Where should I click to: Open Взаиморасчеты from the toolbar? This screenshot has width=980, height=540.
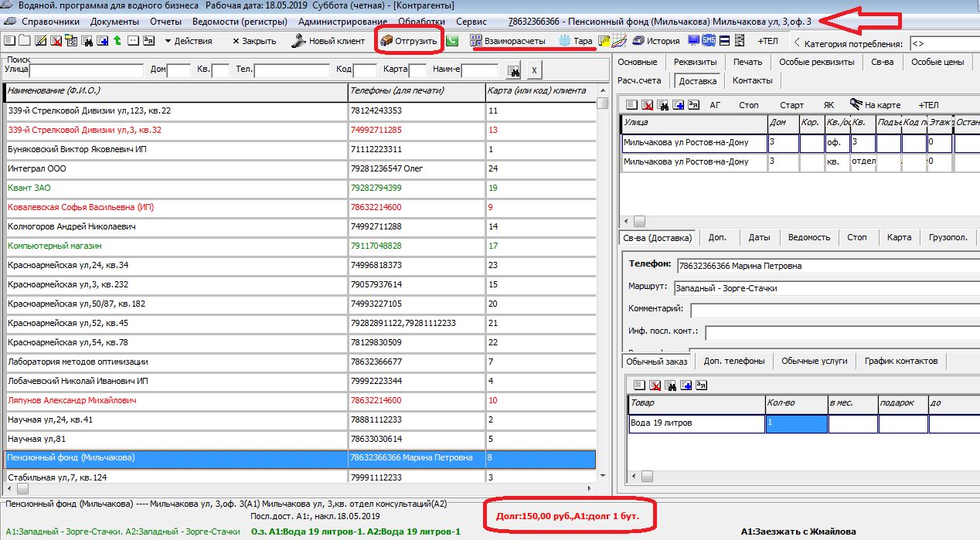pyautogui.click(x=508, y=41)
